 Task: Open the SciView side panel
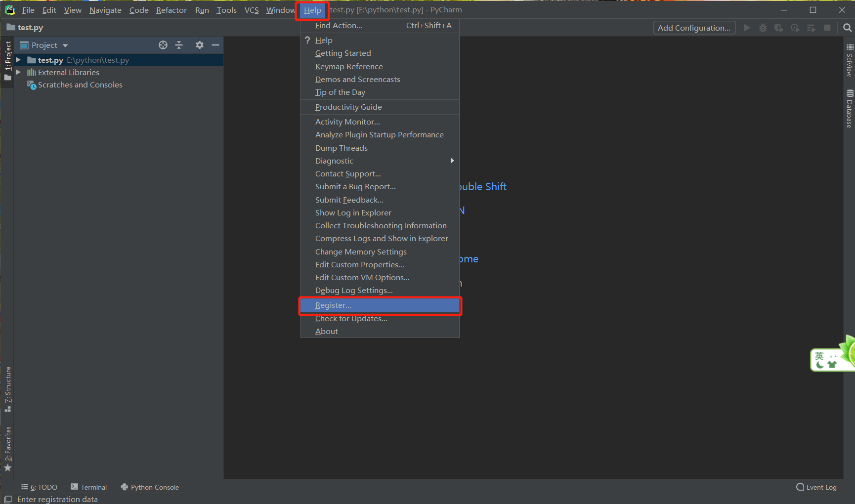coord(850,60)
